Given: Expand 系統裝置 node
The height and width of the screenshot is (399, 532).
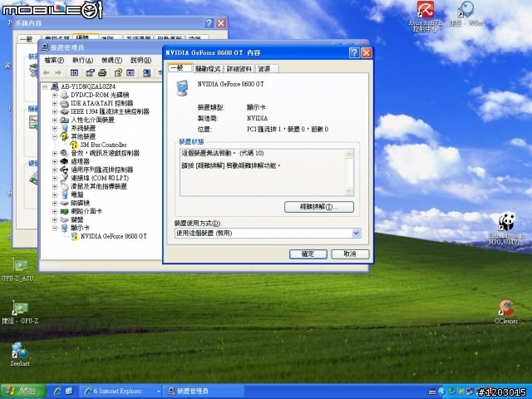Looking at the screenshot, I should click(x=55, y=128).
